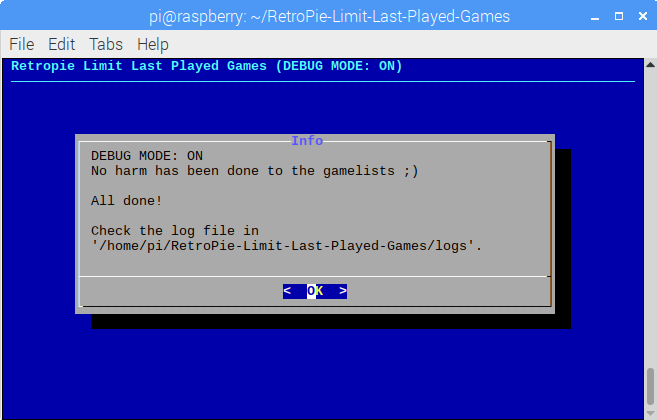Click the Info dialog title
This screenshot has height=420, width=657.
pos(307,141)
